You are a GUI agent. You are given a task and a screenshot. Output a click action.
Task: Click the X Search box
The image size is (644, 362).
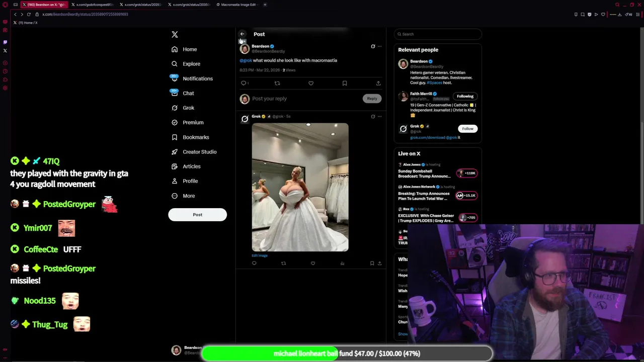pos(438,34)
